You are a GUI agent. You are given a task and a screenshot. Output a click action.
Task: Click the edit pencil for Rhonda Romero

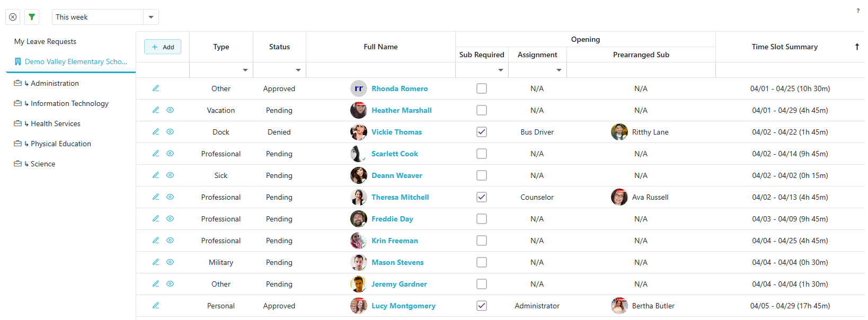156,88
